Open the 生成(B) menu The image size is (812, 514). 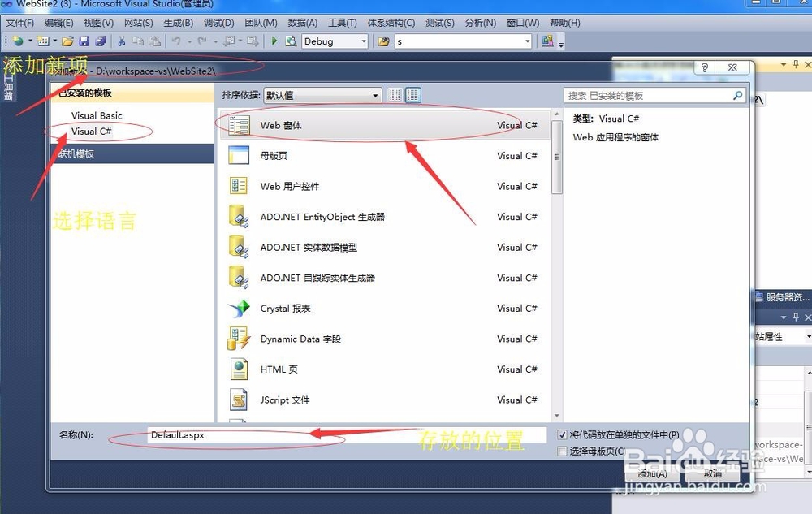[178, 23]
